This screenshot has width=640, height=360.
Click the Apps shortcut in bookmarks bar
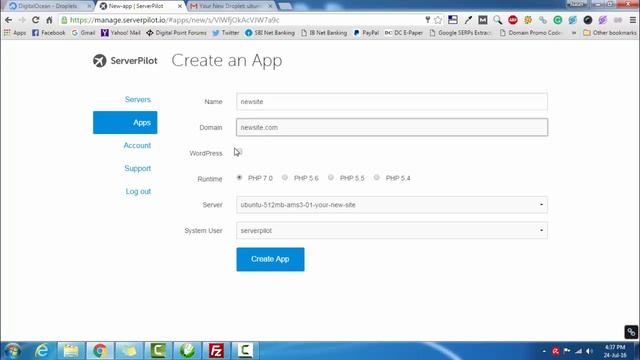click(x=15, y=33)
